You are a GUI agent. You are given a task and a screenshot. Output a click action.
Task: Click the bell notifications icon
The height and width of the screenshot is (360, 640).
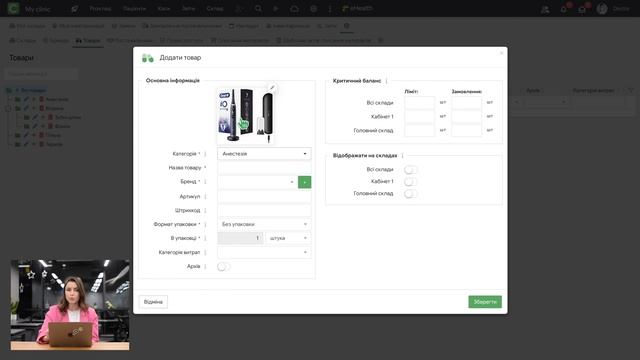[x=564, y=9]
